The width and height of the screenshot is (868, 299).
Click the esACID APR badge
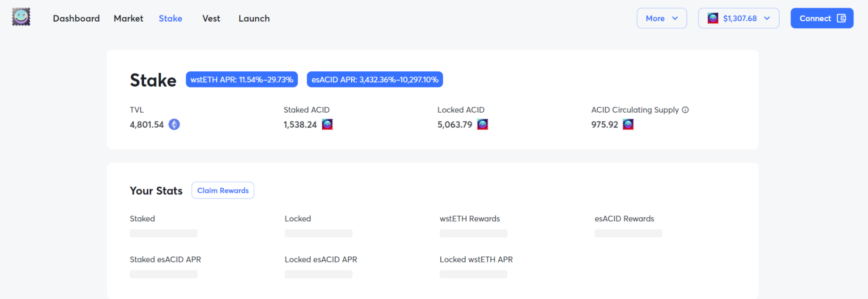click(375, 80)
